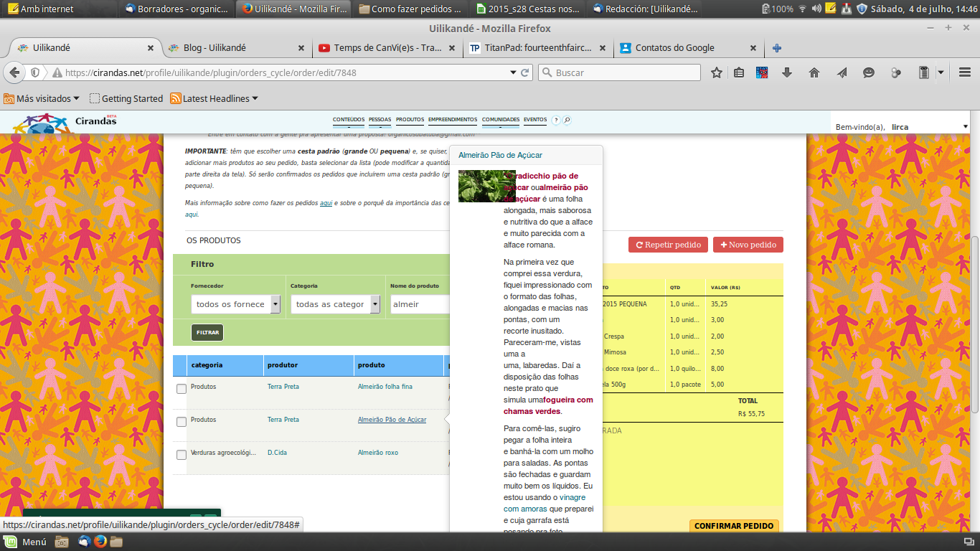
Task: Click the CONFIRMAR PEDIDO button
Action: pyautogui.click(x=735, y=526)
